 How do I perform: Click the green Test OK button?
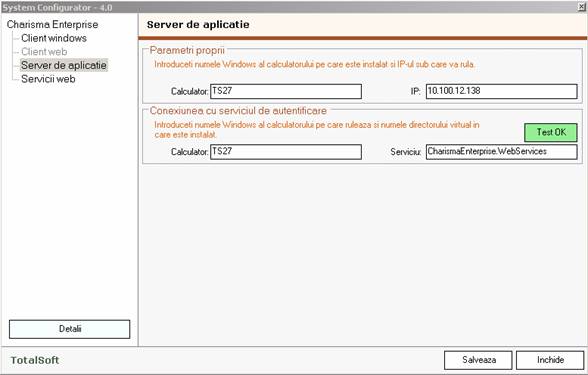551,132
